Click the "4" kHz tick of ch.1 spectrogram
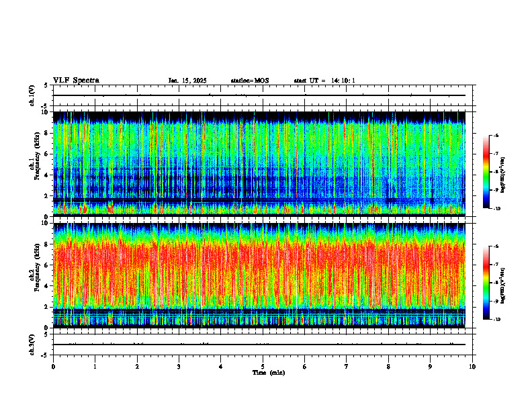The image size is (532, 411). (47, 175)
